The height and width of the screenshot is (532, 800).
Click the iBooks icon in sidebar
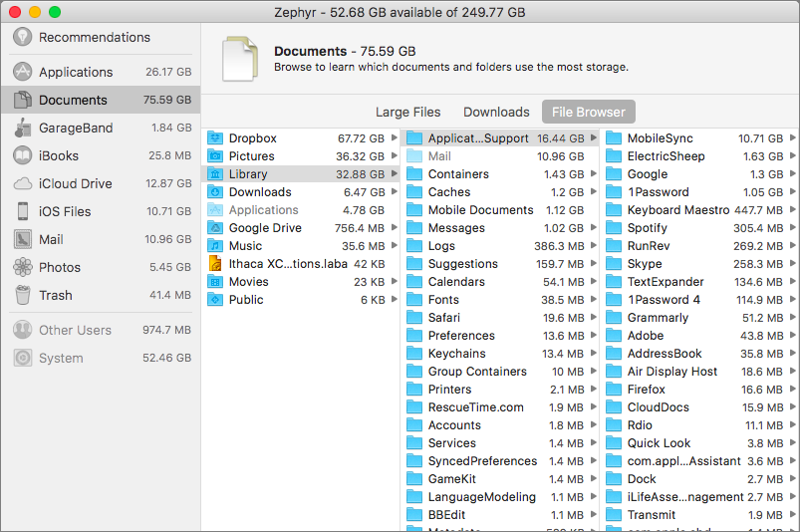[22, 155]
